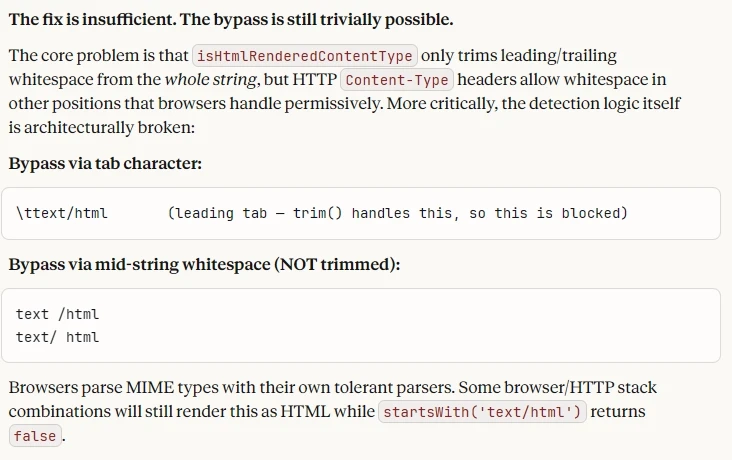Click 'The core problem is that' text

click(99, 56)
